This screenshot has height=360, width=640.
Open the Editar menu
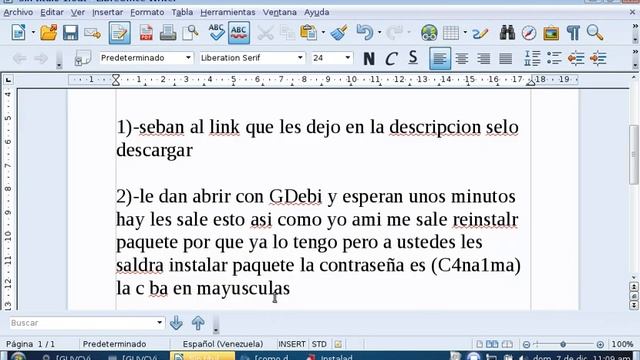pyautogui.click(x=52, y=12)
